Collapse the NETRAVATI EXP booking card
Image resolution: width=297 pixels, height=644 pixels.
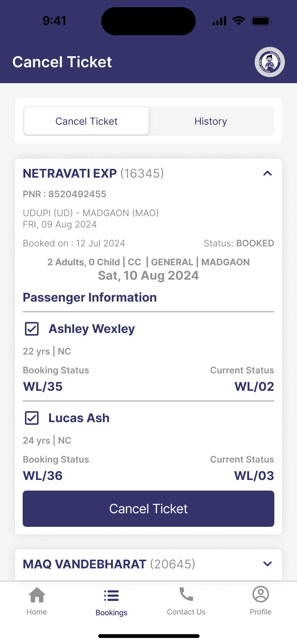tap(268, 173)
